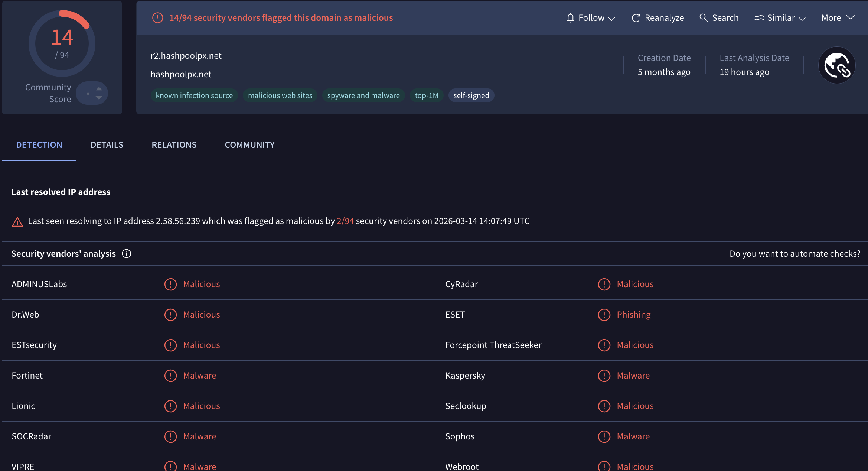868x471 pixels.
Task: Click 'Do you want to automate checks?' link
Action: [795, 254]
